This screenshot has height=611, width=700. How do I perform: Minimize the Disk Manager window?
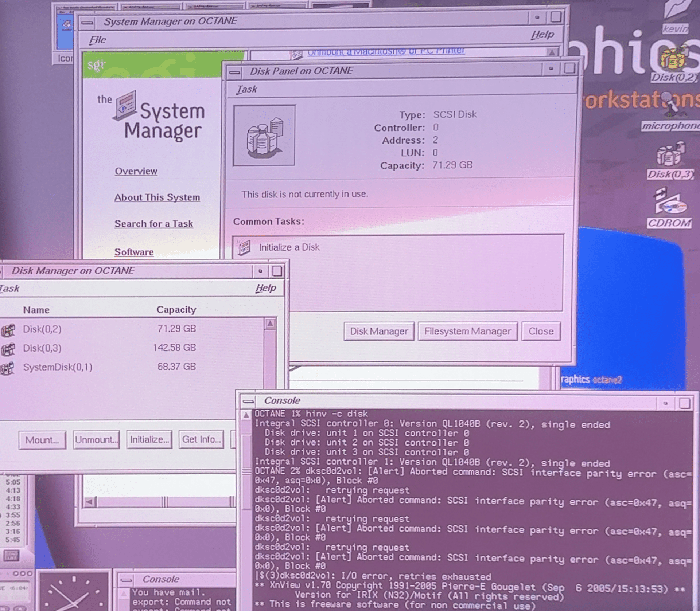(x=260, y=271)
